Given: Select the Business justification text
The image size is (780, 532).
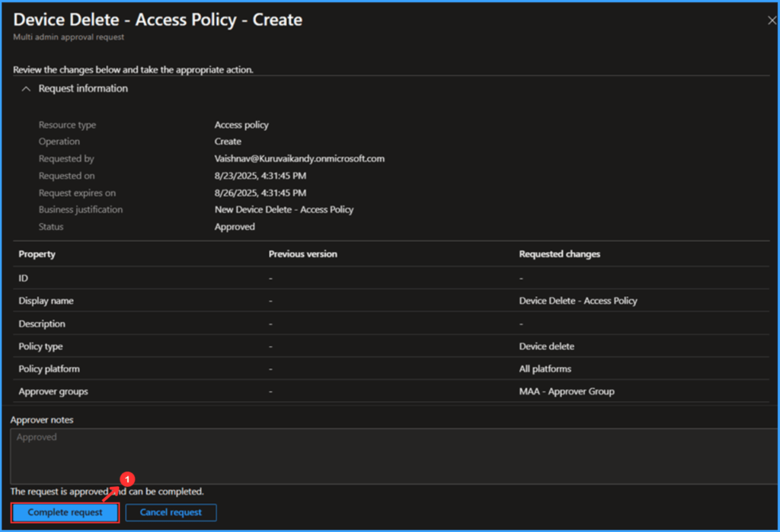Looking at the screenshot, I should [283, 209].
